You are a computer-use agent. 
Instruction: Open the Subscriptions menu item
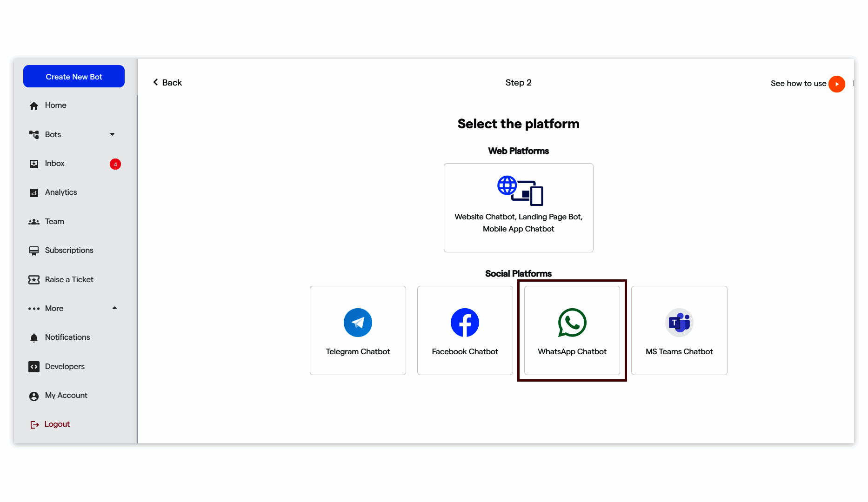tap(69, 251)
